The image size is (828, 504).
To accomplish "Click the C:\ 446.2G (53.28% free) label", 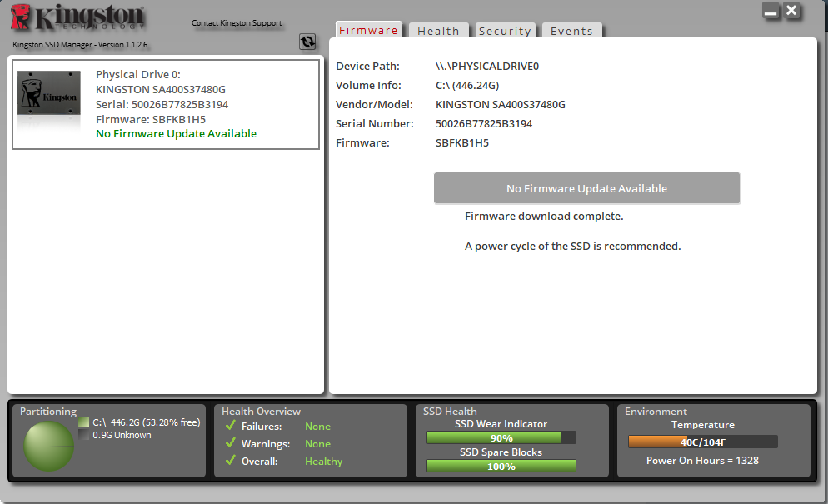I will (147, 422).
